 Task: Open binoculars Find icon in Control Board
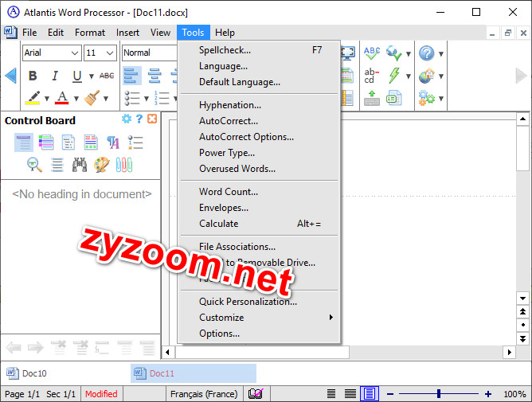click(80, 165)
